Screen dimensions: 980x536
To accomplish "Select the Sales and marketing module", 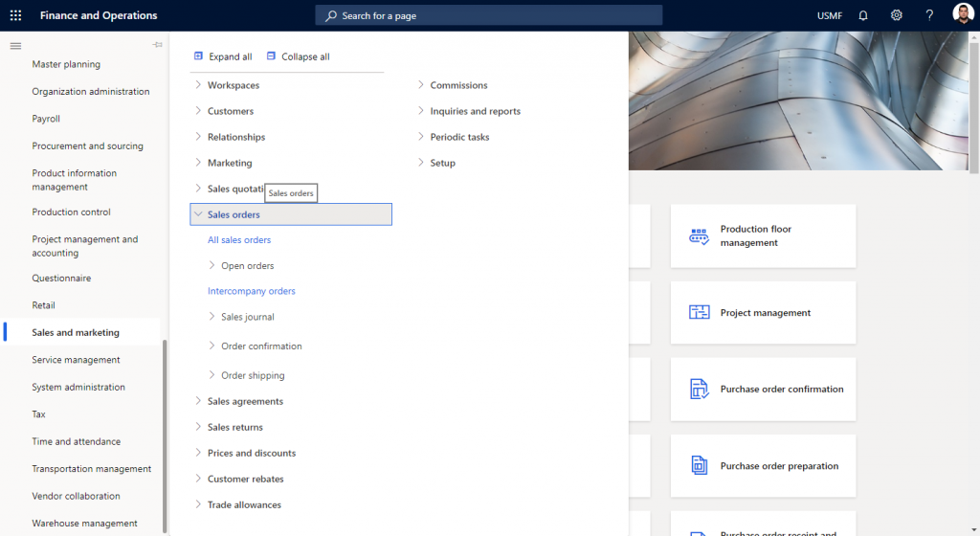I will coord(76,332).
